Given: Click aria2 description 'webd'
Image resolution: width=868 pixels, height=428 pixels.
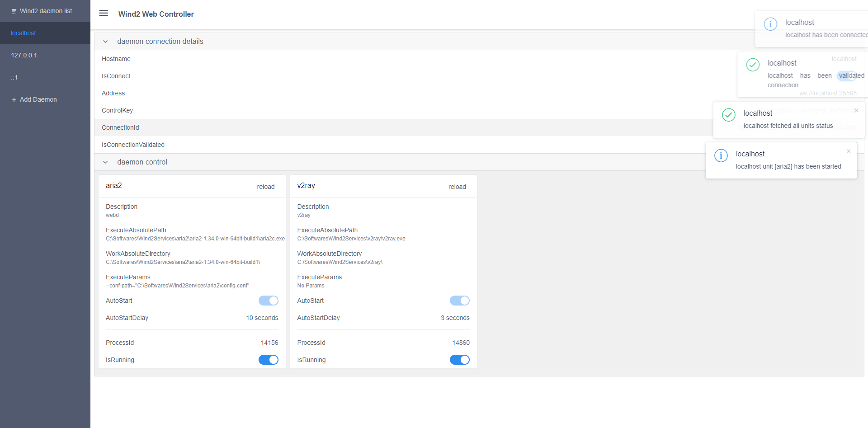Looking at the screenshot, I should click(x=112, y=215).
